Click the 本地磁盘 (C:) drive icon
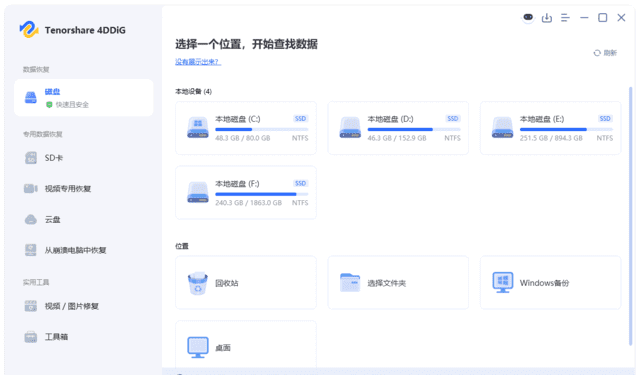 pos(198,128)
